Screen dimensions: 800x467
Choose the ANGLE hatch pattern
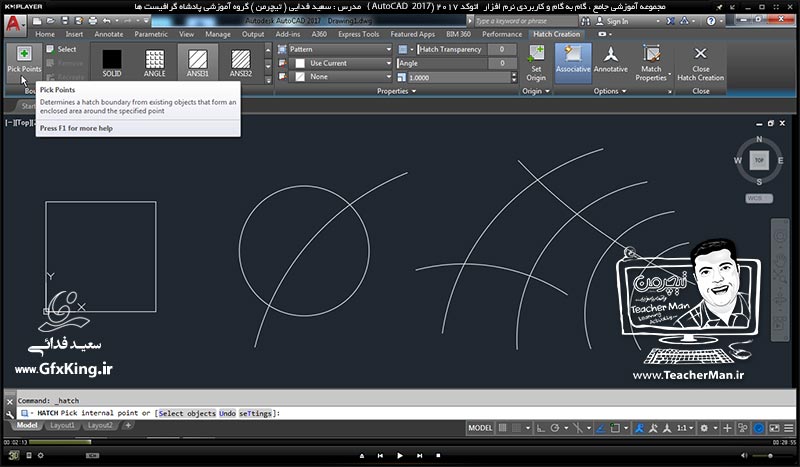pyautogui.click(x=155, y=62)
